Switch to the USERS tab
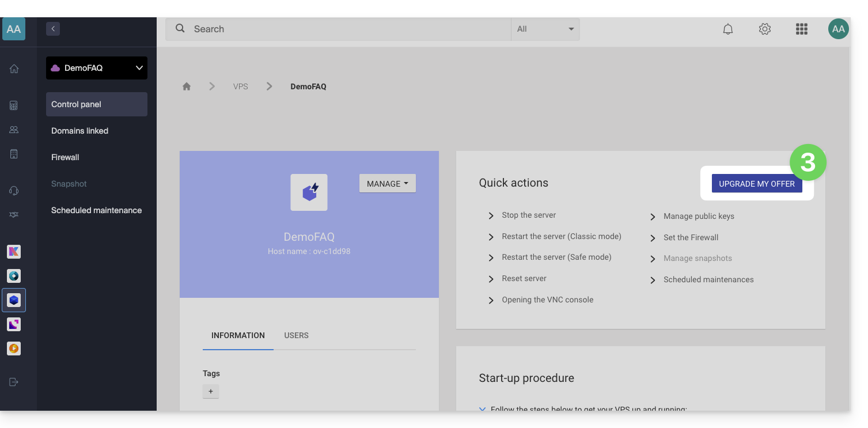This screenshot has height=428, width=868. tap(296, 335)
